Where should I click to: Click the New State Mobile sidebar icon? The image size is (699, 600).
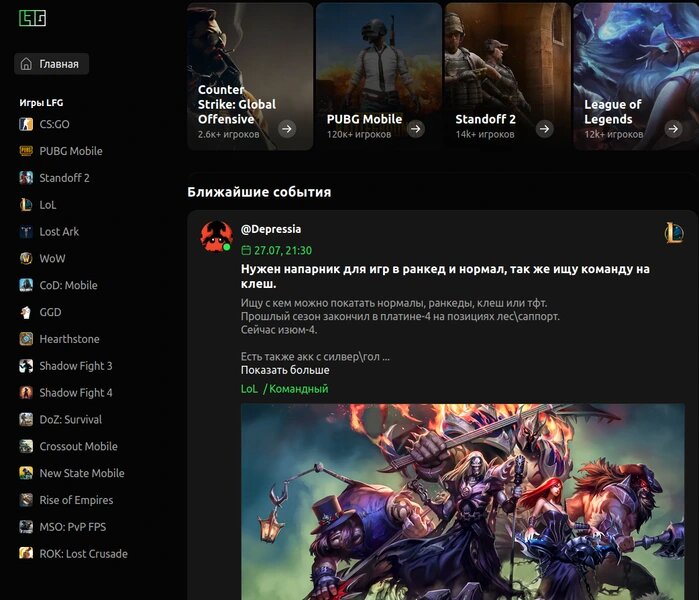point(26,473)
